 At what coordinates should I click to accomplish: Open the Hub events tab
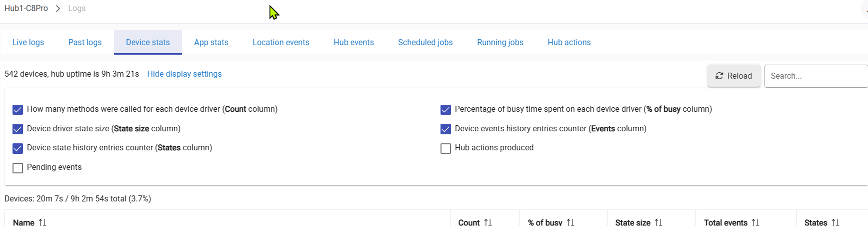[x=353, y=43]
